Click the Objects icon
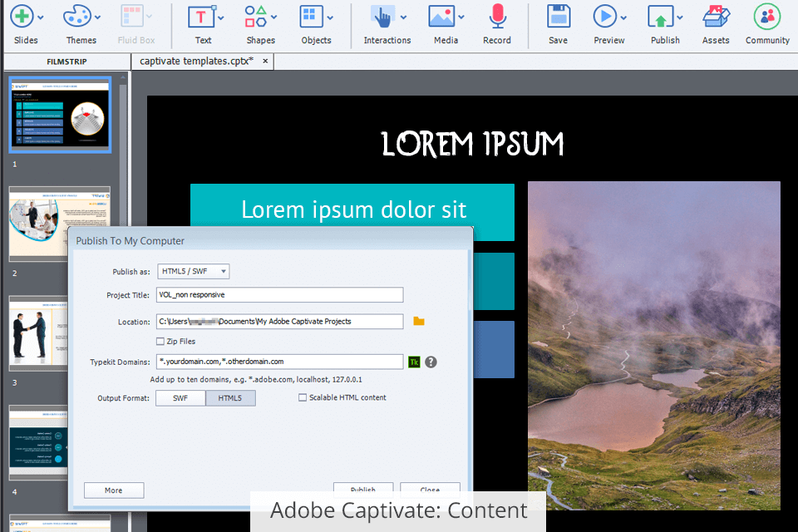 (311, 17)
